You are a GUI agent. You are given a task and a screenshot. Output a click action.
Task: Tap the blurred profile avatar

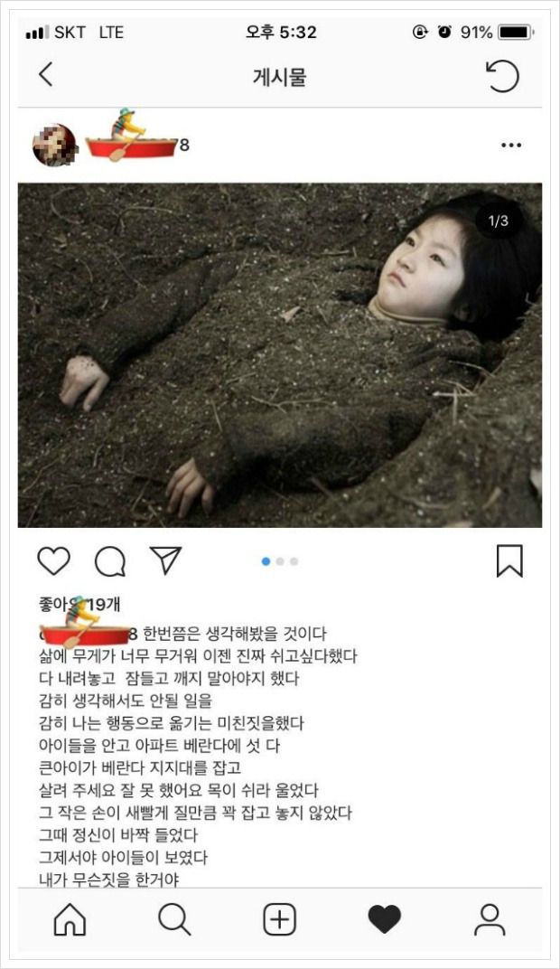[54, 146]
